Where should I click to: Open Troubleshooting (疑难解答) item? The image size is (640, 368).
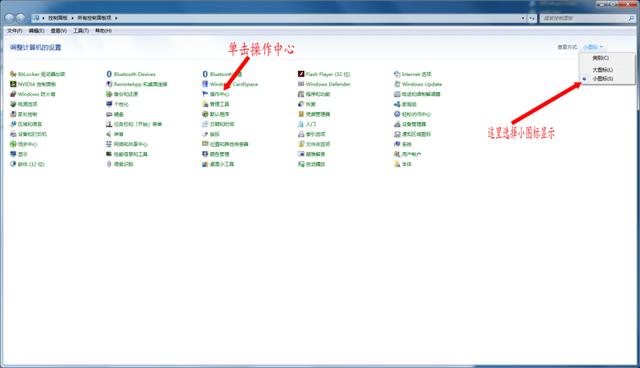click(311, 154)
